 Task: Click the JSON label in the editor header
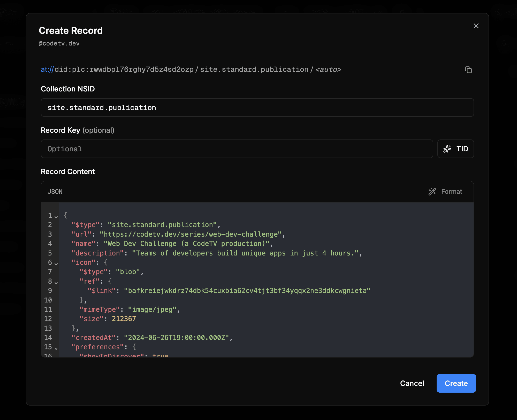[x=55, y=191]
